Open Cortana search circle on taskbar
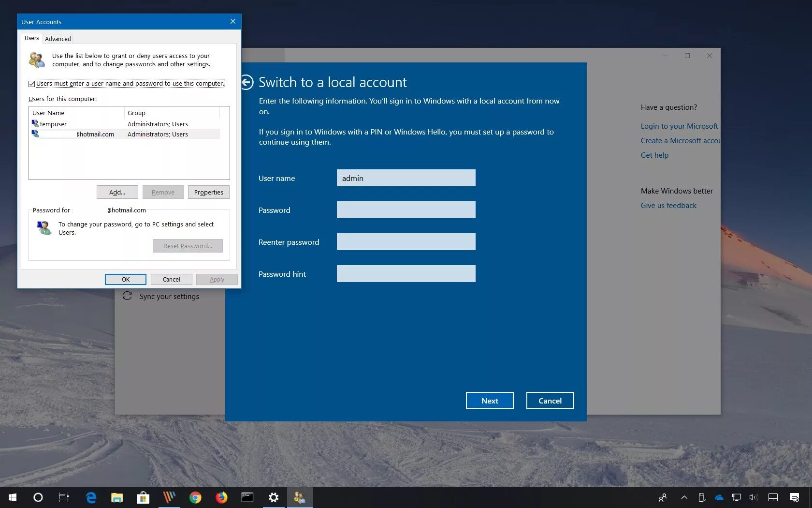The image size is (812, 508). pos(38,497)
